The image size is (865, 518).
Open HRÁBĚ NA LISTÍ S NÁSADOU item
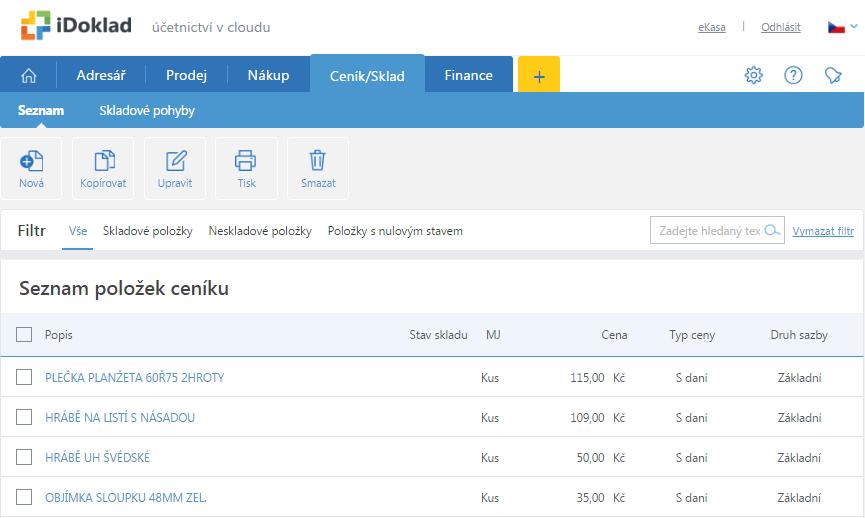pyautogui.click(x=120, y=418)
